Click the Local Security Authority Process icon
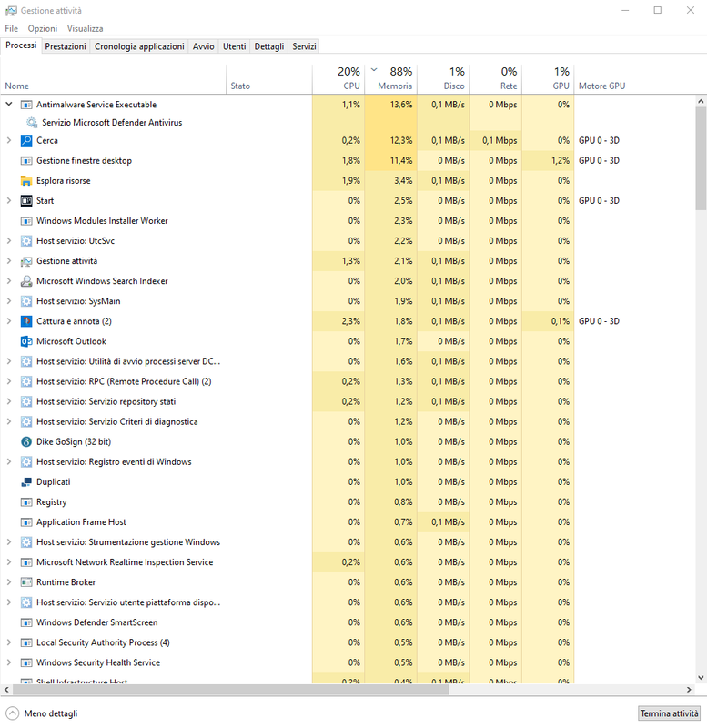The width and height of the screenshot is (707, 728). 26,642
